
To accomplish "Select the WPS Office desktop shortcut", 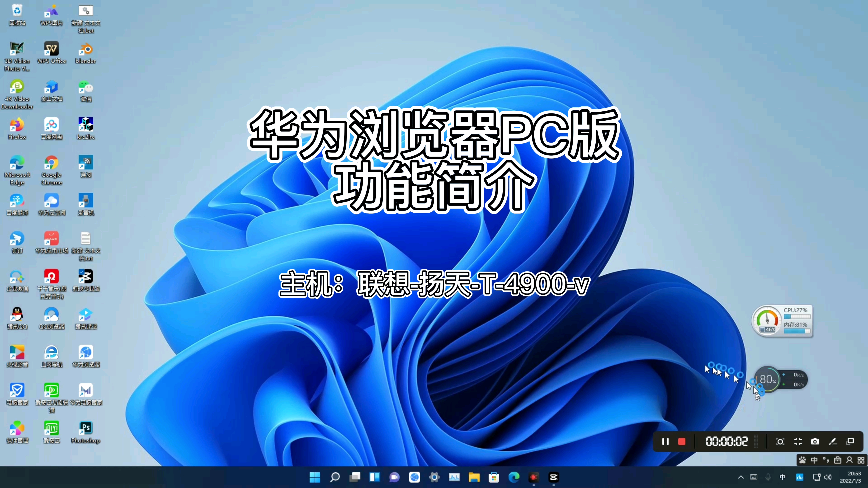I will 51,53.
